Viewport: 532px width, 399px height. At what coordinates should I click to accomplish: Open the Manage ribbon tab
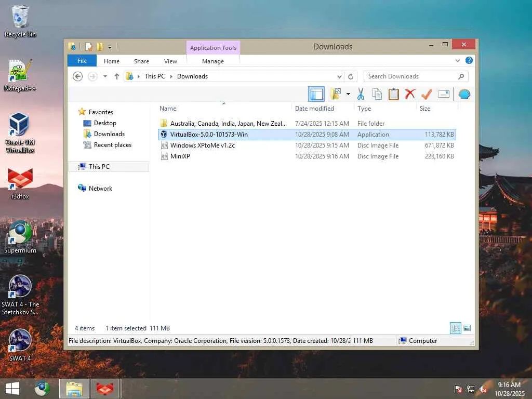click(212, 61)
